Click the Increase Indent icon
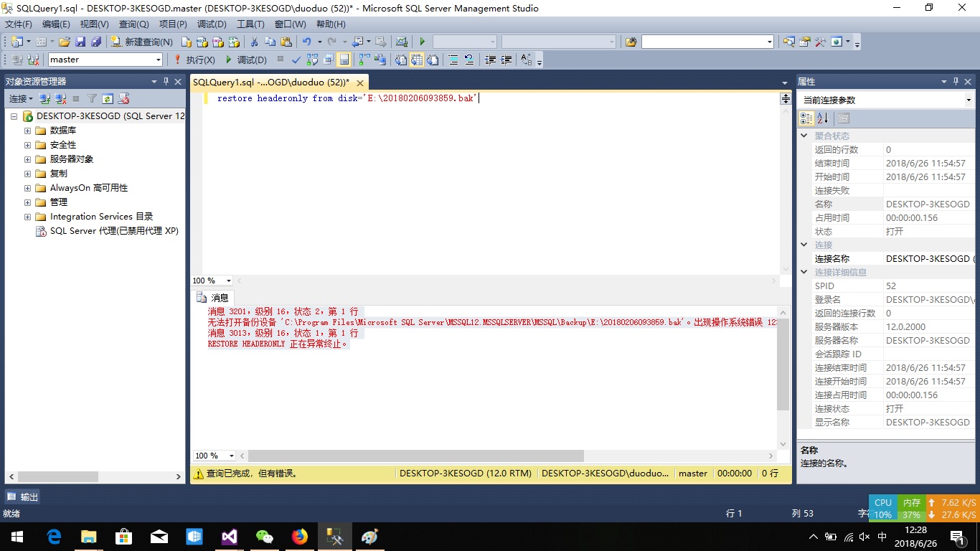The image size is (980, 551). coord(507,60)
